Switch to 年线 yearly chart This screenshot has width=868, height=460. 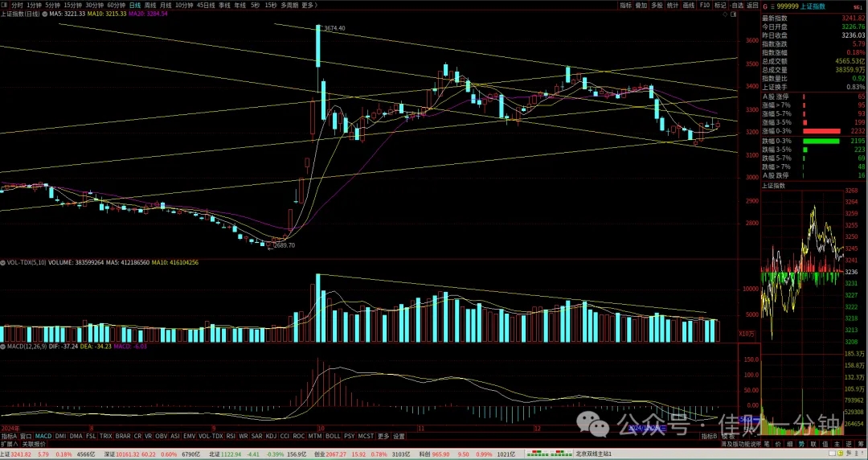tap(240, 5)
